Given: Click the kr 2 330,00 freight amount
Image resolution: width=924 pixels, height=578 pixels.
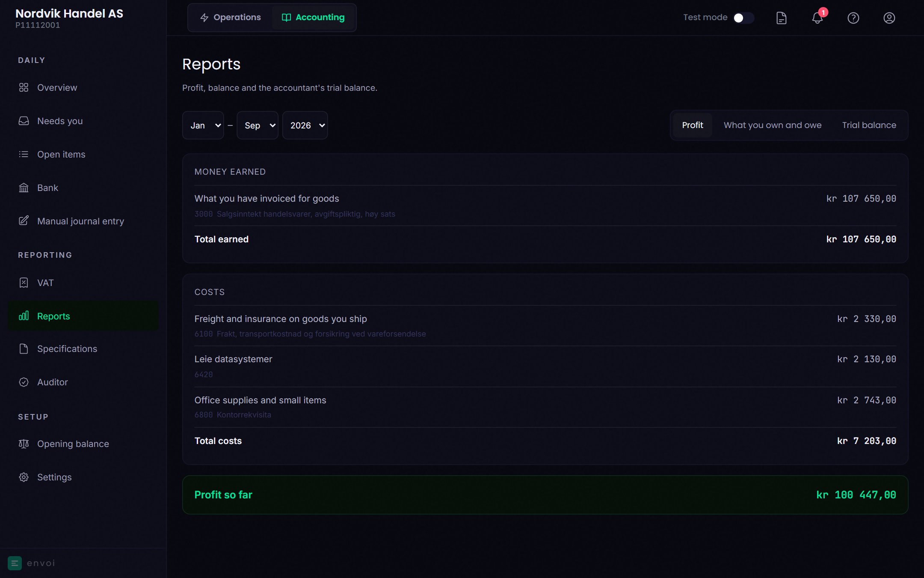Looking at the screenshot, I should (x=866, y=319).
